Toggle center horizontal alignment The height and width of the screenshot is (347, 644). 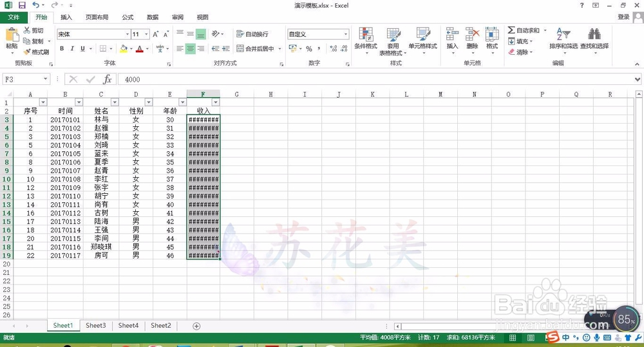click(190, 48)
